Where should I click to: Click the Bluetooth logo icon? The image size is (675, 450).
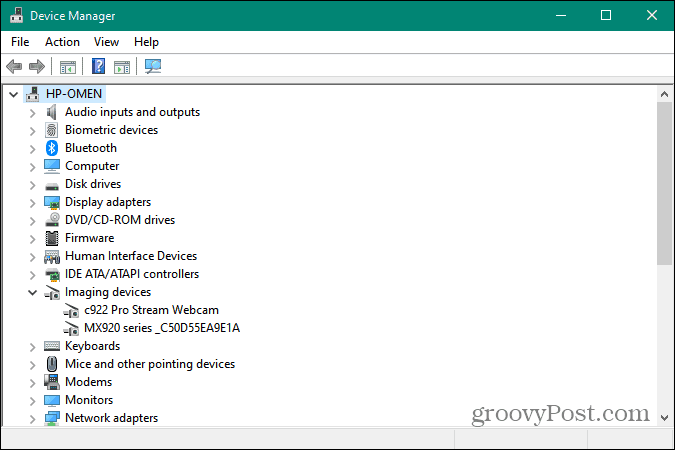click(52, 148)
